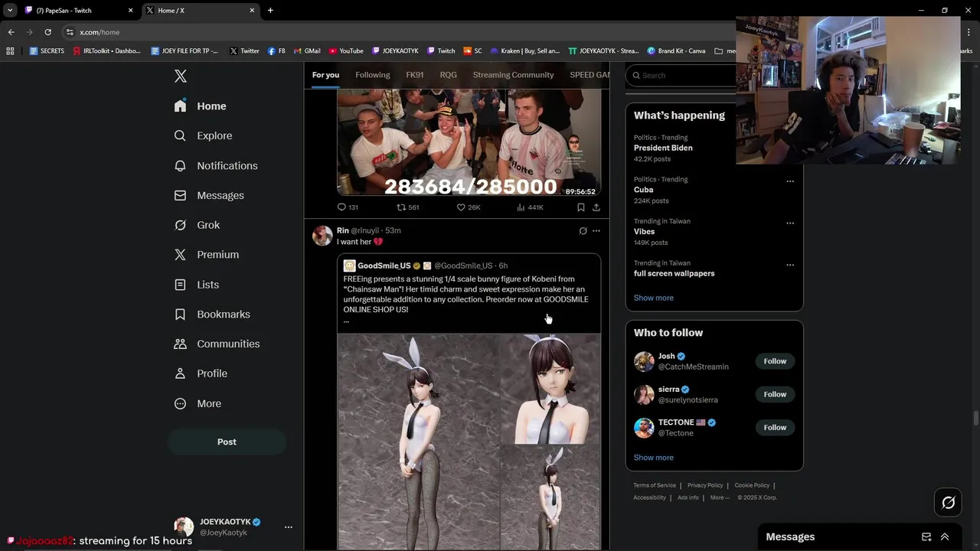Screen dimensions: 980x551
Task: Open new Chrome tab
Action: [x=270, y=11]
